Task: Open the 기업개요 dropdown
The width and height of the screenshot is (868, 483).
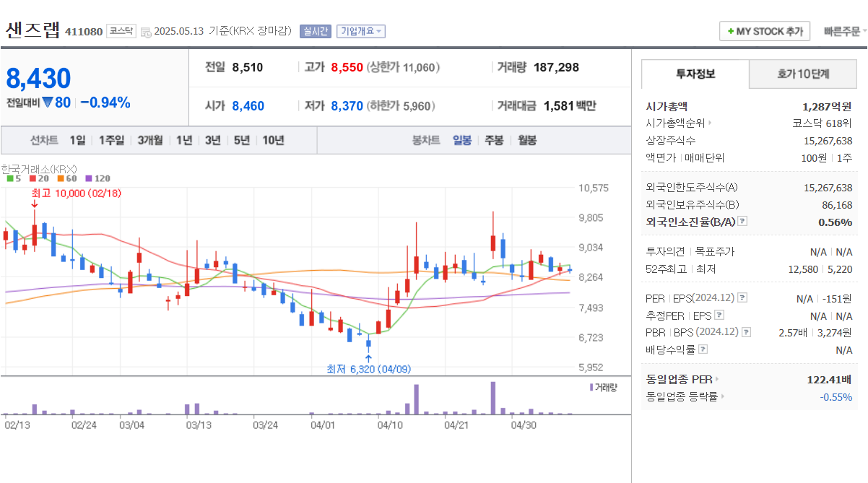Action: (360, 31)
